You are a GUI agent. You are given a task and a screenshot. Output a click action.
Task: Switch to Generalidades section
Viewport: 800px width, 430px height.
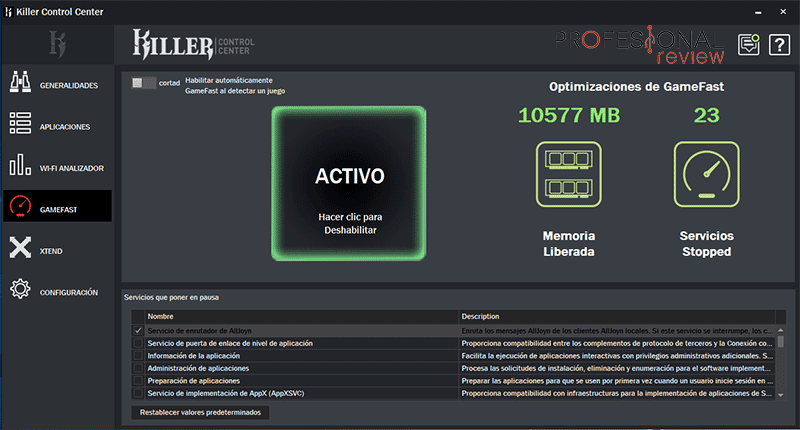(69, 86)
